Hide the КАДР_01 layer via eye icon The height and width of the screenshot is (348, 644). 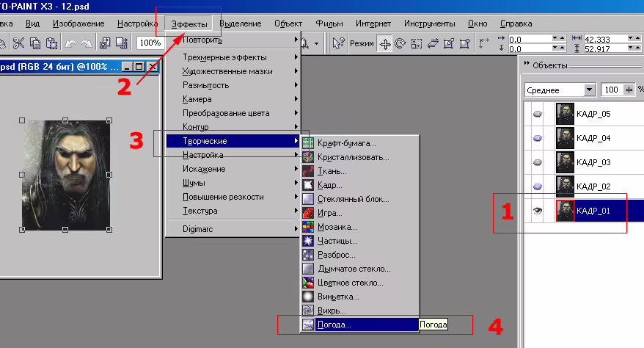pyautogui.click(x=537, y=211)
